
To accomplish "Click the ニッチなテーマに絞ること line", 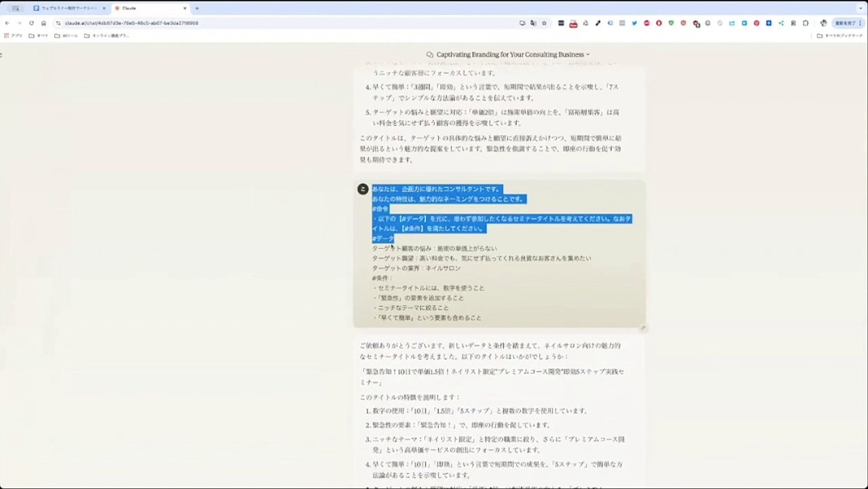I will [x=410, y=308].
